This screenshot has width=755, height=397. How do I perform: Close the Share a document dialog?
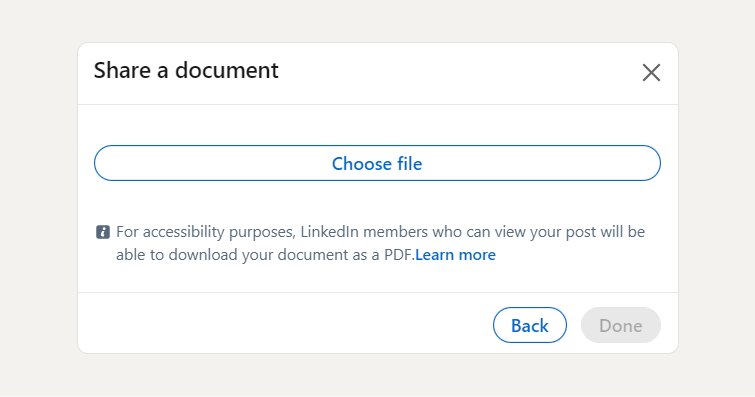click(651, 73)
